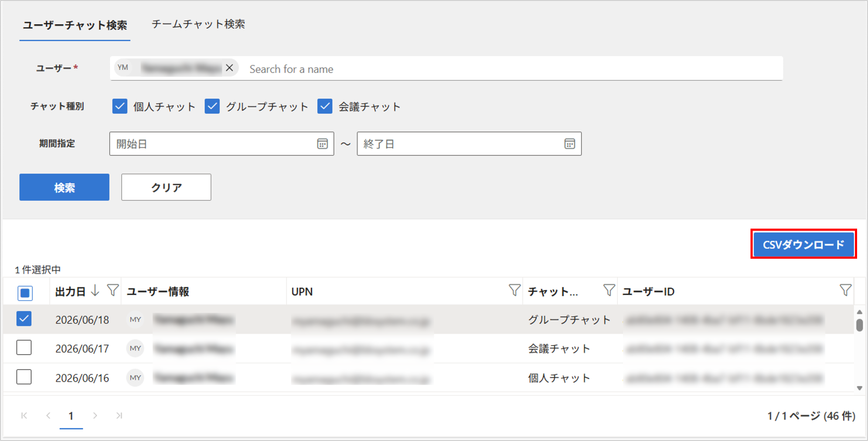Go to the previous page
The height and width of the screenshot is (441, 868).
[48, 416]
